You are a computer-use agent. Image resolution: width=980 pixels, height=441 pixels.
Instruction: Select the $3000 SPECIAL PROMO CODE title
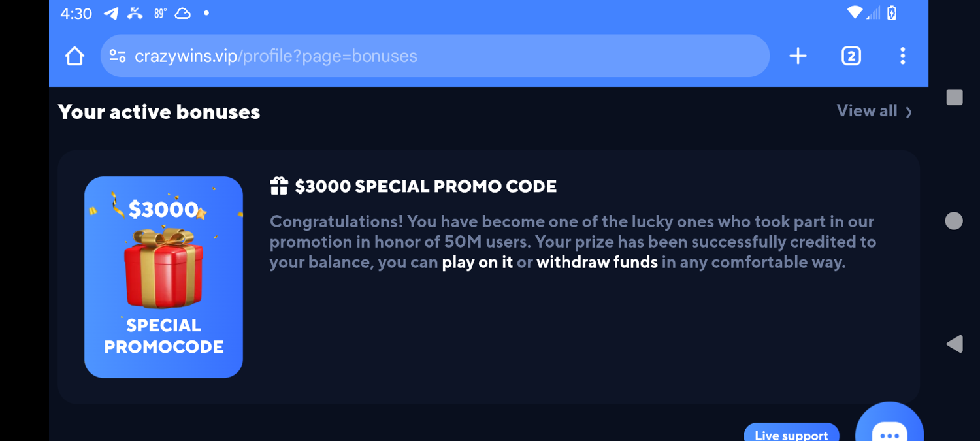(x=425, y=187)
